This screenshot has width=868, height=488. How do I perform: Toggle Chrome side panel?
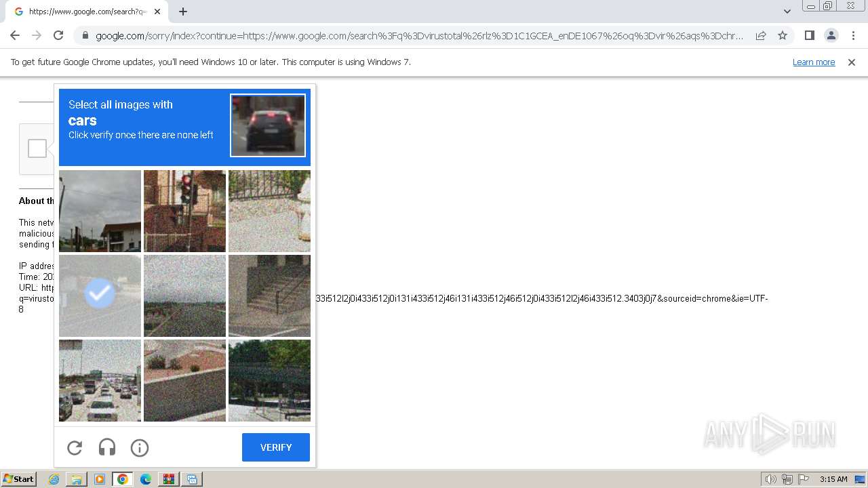(x=809, y=35)
